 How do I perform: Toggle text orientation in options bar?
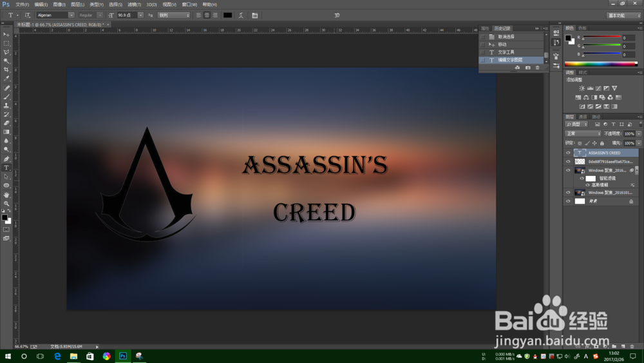tap(28, 15)
